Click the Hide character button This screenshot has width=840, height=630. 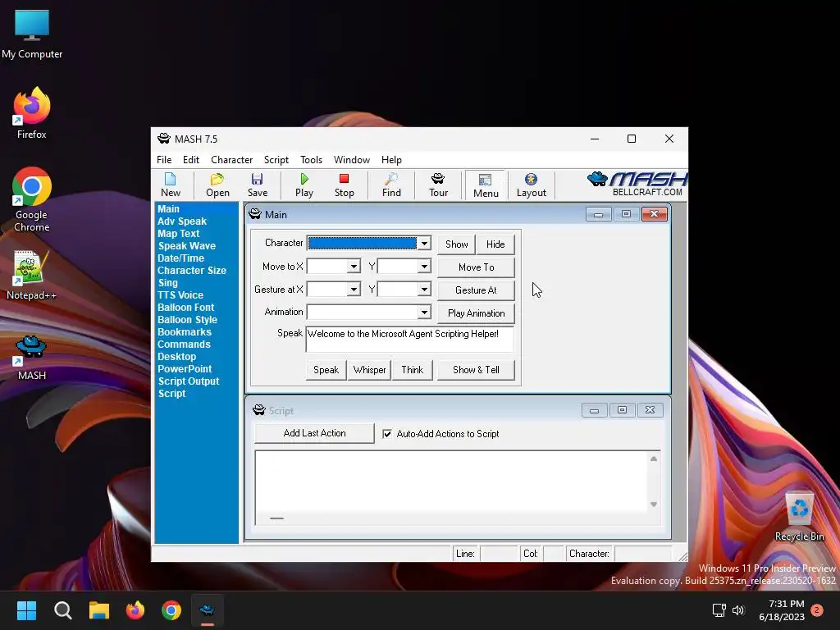495,244
